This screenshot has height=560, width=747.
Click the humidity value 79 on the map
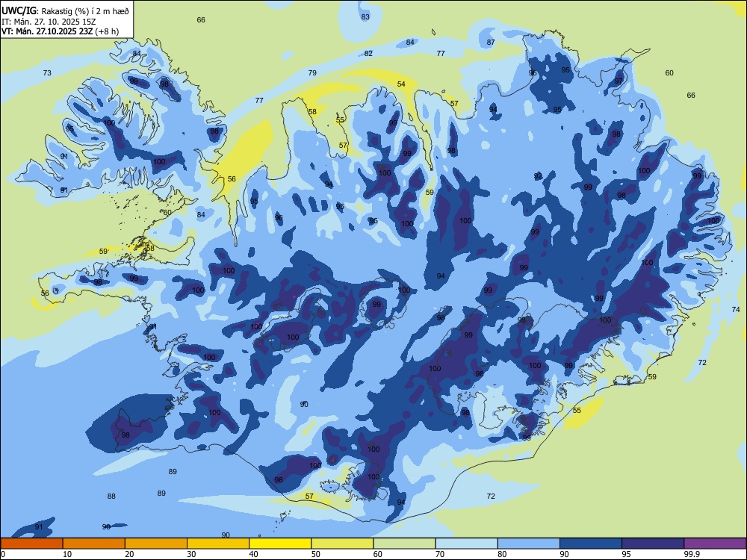pos(312,73)
